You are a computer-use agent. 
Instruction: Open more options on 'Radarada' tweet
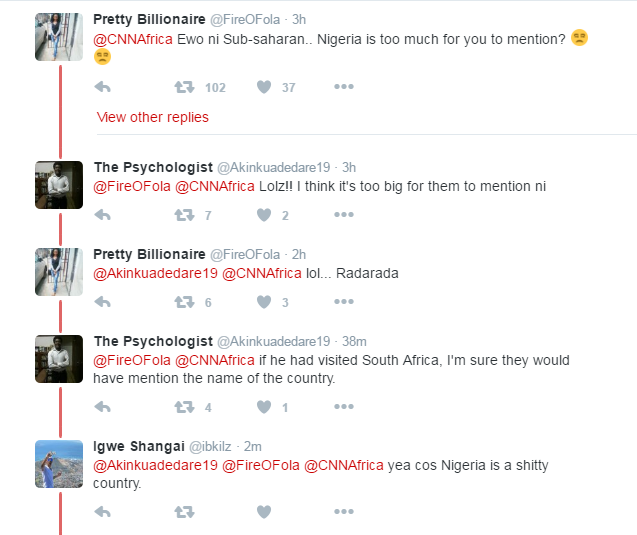click(344, 303)
